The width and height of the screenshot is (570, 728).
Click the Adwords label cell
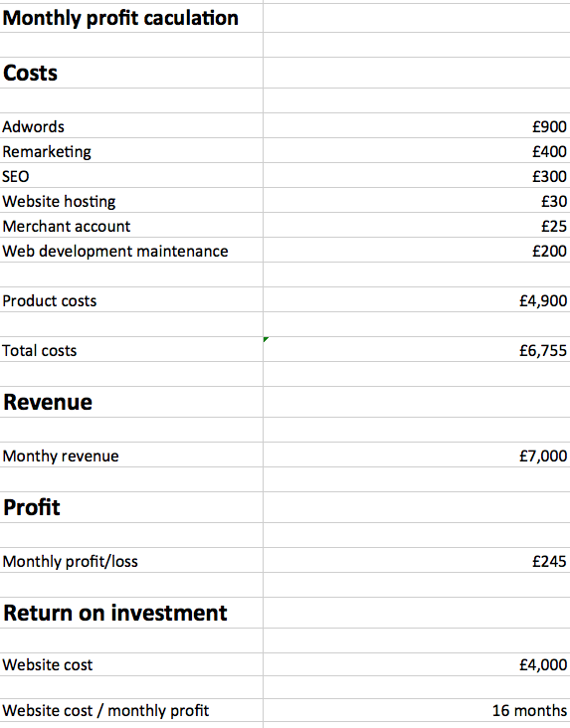(131, 125)
